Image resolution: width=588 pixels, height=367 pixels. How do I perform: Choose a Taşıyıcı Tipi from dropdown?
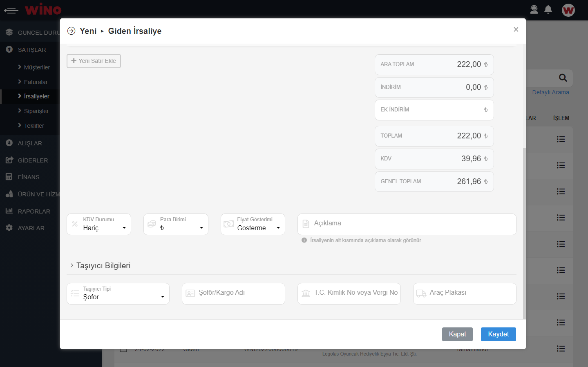coord(118,294)
